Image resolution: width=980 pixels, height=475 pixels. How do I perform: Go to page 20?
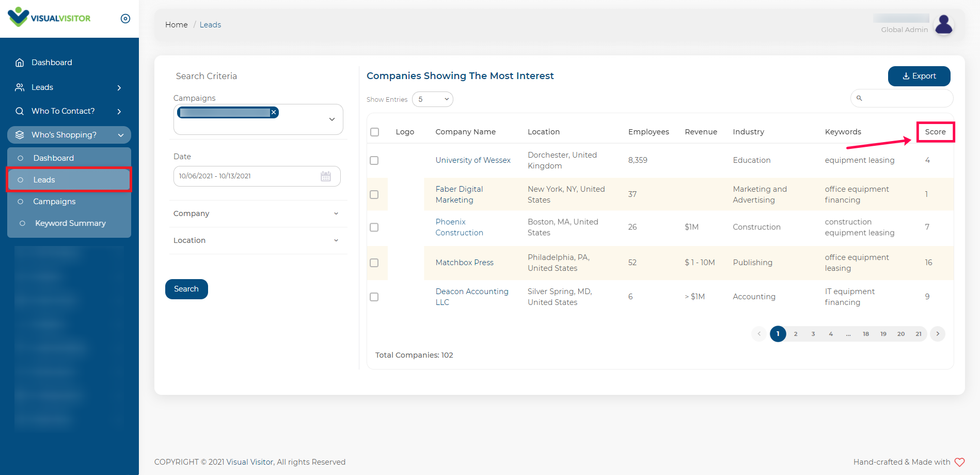pyautogui.click(x=901, y=334)
